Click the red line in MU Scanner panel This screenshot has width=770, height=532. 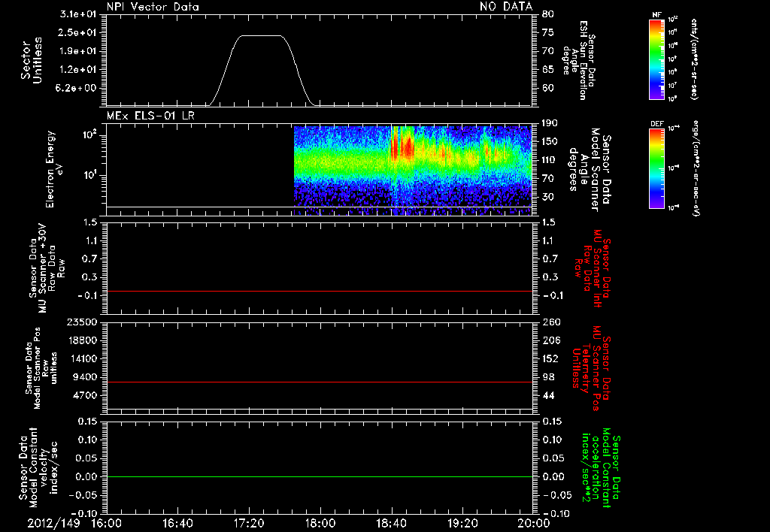coord(319,291)
